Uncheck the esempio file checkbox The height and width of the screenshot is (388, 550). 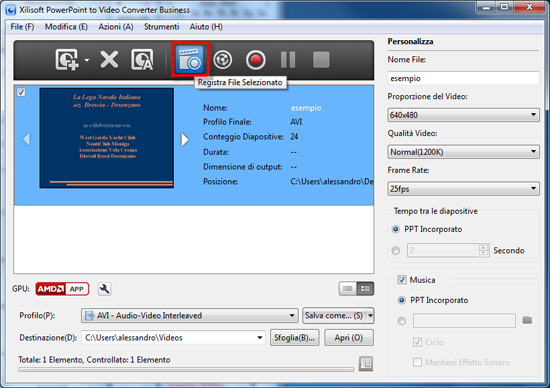tap(21, 92)
